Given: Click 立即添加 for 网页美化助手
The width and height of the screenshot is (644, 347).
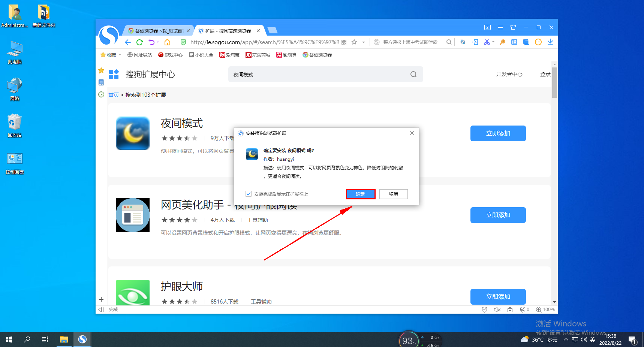Looking at the screenshot, I should (x=498, y=215).
